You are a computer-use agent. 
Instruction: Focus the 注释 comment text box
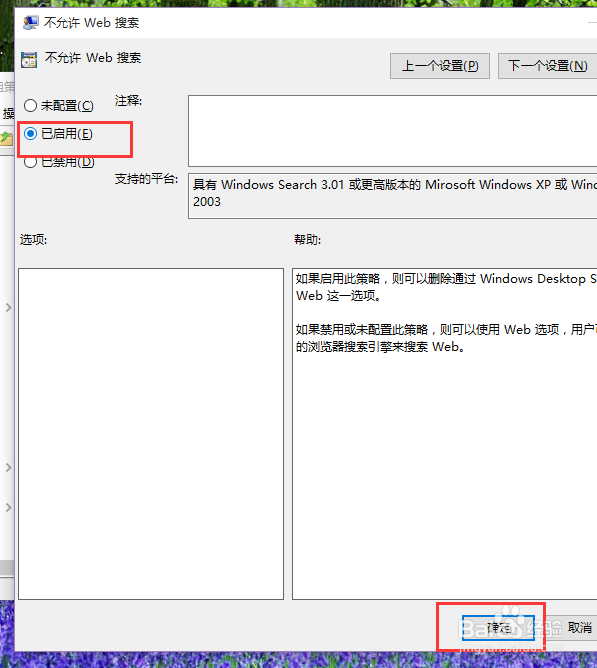click(392, 131)
